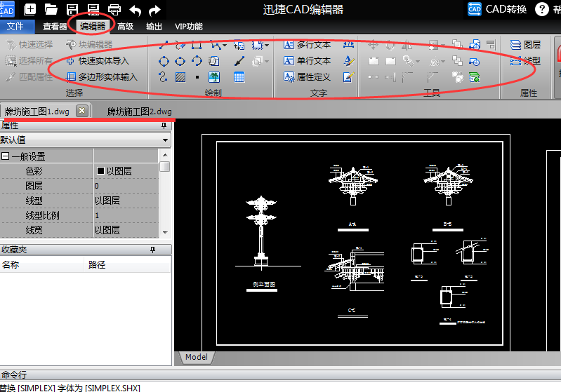Create a new drawing file
The width and height of the screenshot is (561, 392).
tap(29, 9)
